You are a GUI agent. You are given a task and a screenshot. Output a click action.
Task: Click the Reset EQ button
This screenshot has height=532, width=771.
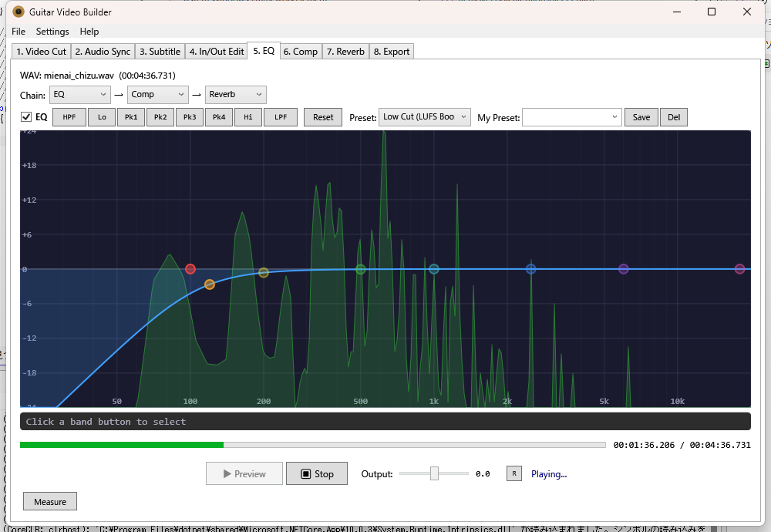pyautogui.click(x=324, y=117)
